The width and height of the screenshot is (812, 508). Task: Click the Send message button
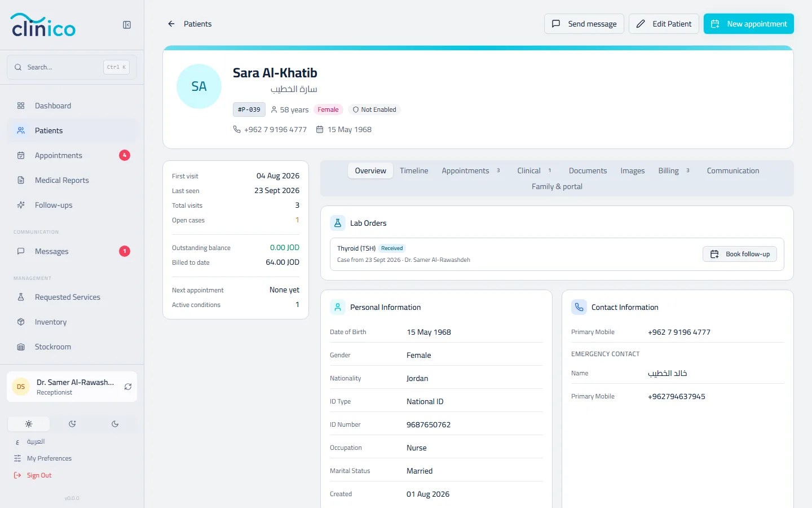point(584,24)
